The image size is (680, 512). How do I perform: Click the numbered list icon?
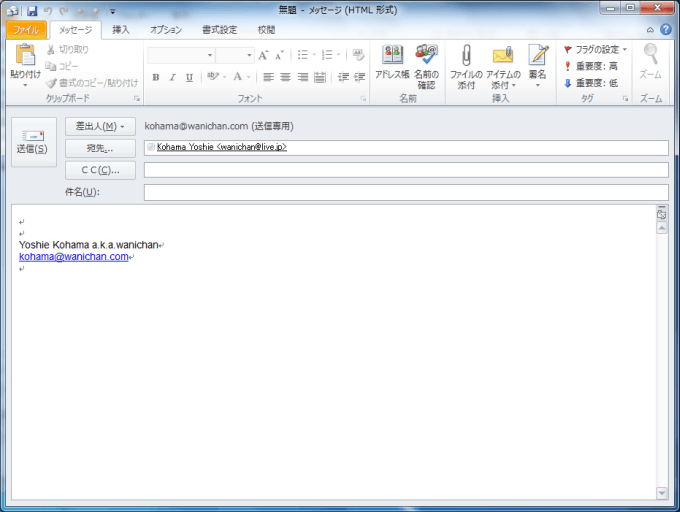(x=327, y=55)
